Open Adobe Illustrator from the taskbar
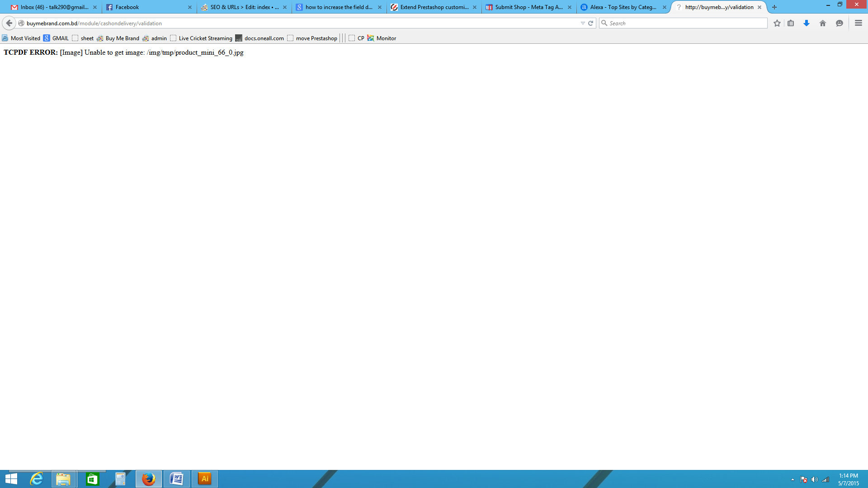This screenshot has height=488, width=868. (x=205, y=479)
